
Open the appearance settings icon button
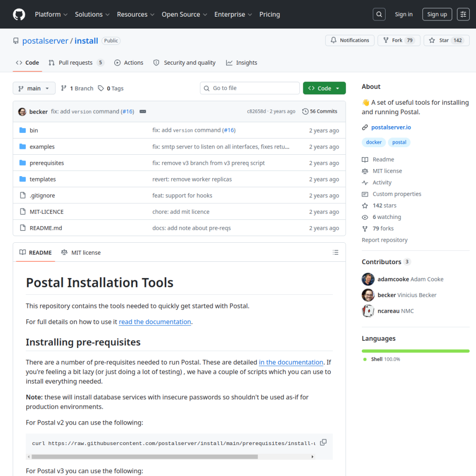[x=463, y=14]
